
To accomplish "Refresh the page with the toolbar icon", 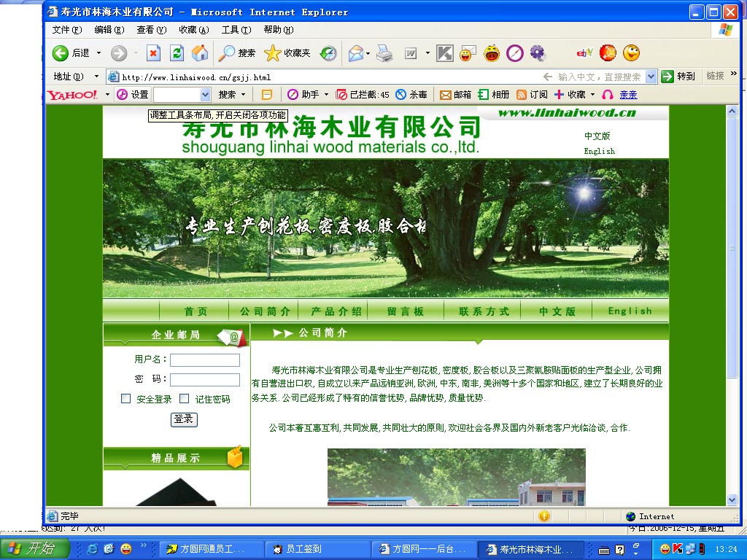I will (x=177, y=53).
